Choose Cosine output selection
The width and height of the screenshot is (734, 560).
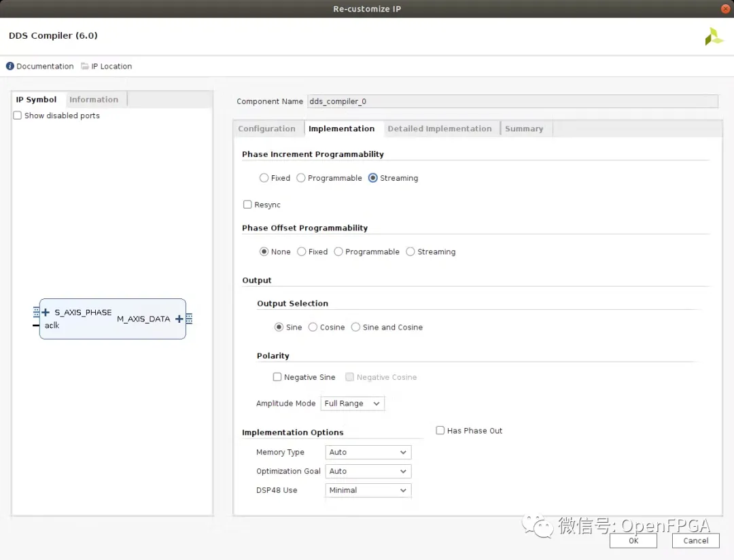(313, 327)
